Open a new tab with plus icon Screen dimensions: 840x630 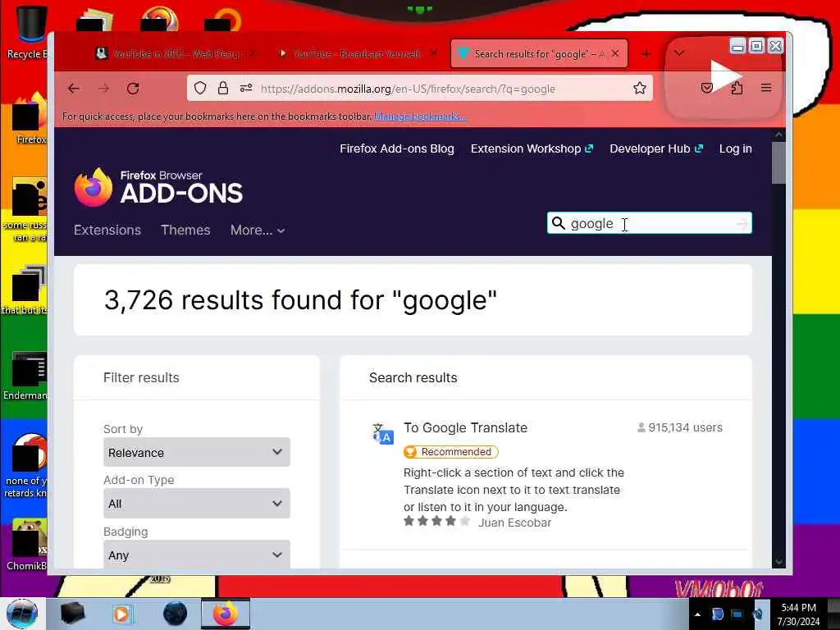pyautogui.click(x=646, y=54)
